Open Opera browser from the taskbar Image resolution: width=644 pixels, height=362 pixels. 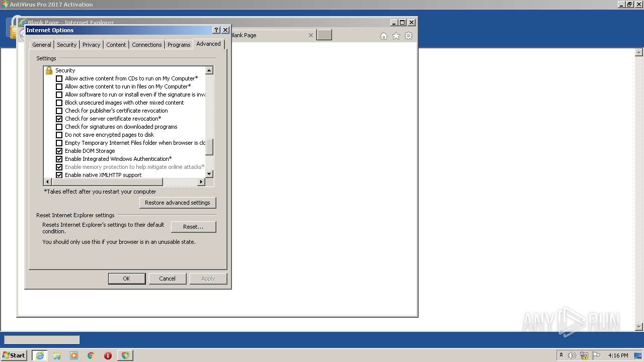[108, 355]
